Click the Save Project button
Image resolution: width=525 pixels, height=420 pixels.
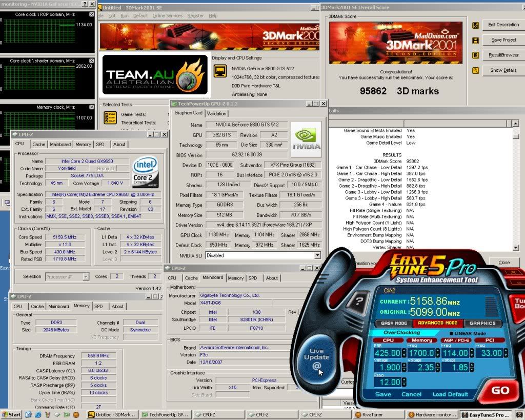click(503, 40)
